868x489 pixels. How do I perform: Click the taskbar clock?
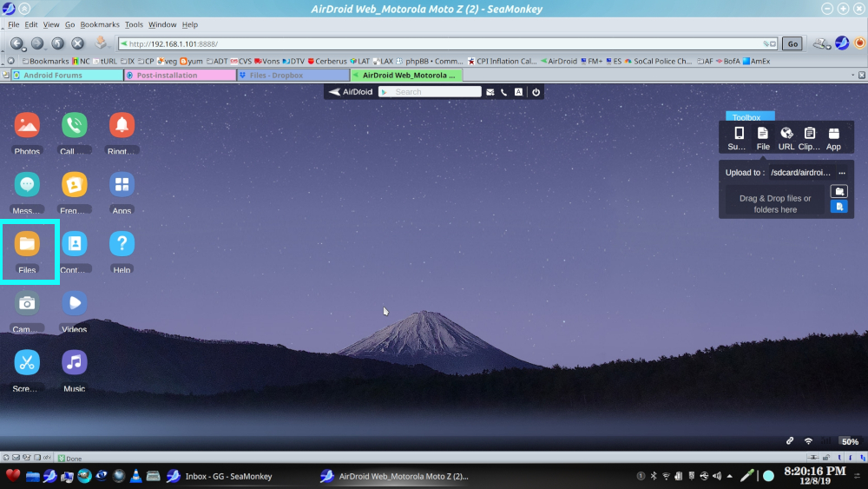(815, 475)
